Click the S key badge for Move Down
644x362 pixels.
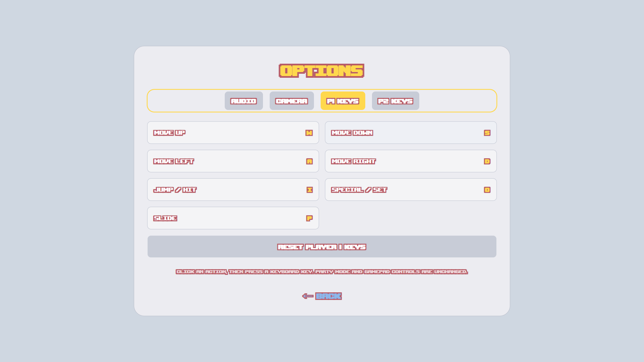point(487,133)
